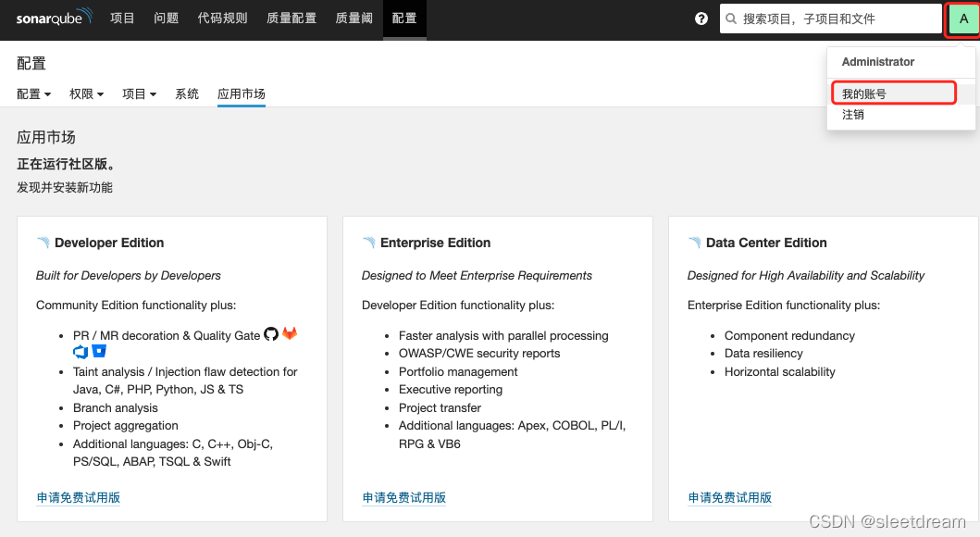Click the Azure DevOps icon
This screenshot has height=537, width=980.
tap(81, 352)
